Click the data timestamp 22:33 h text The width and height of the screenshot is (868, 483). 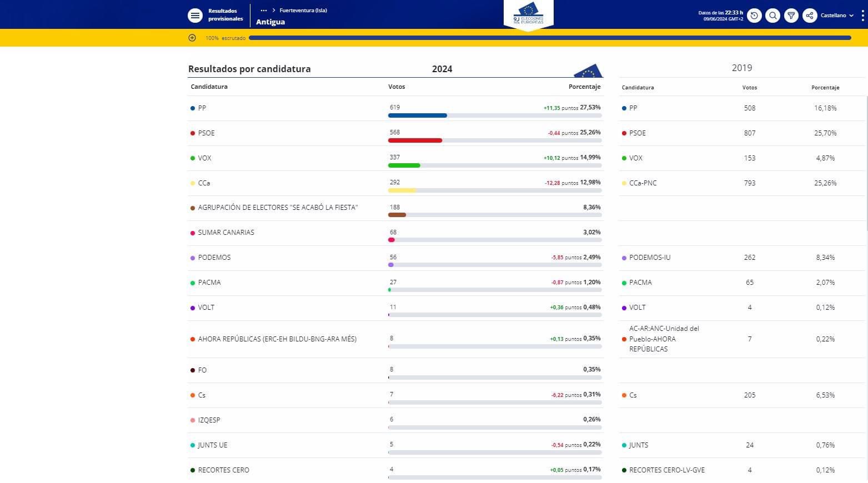pyautogui.click(x=720, y=13)
